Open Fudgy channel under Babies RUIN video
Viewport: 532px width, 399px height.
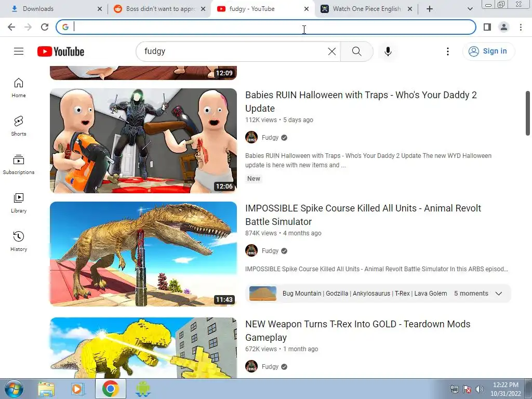270,137
